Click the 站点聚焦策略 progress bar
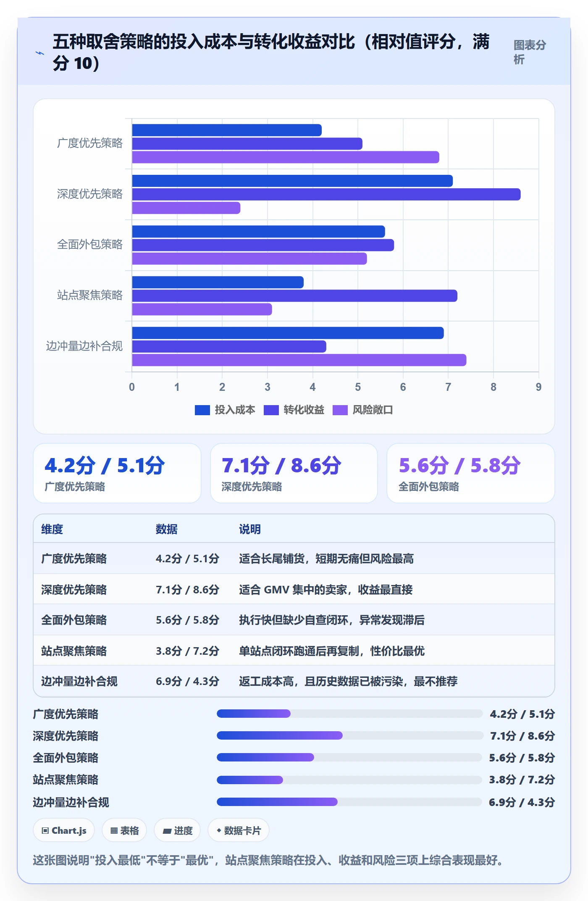The width and height of the screenshot is (588, 901). pos(349,780)
